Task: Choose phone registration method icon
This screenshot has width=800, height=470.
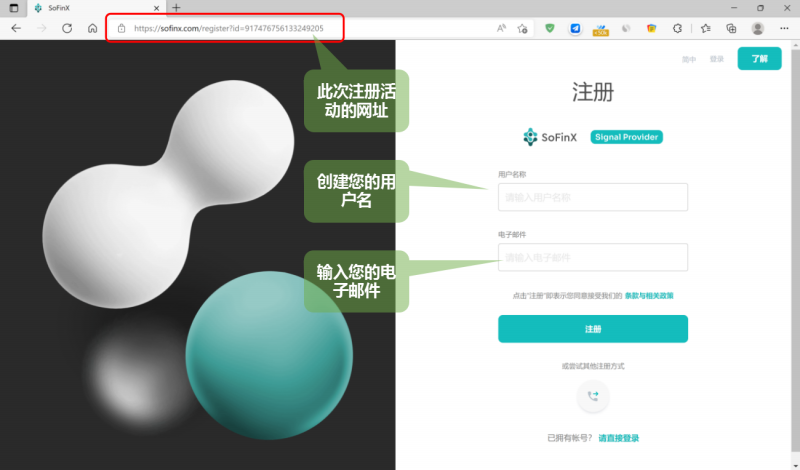Action: pyautogui.click(x=593, y=395)
